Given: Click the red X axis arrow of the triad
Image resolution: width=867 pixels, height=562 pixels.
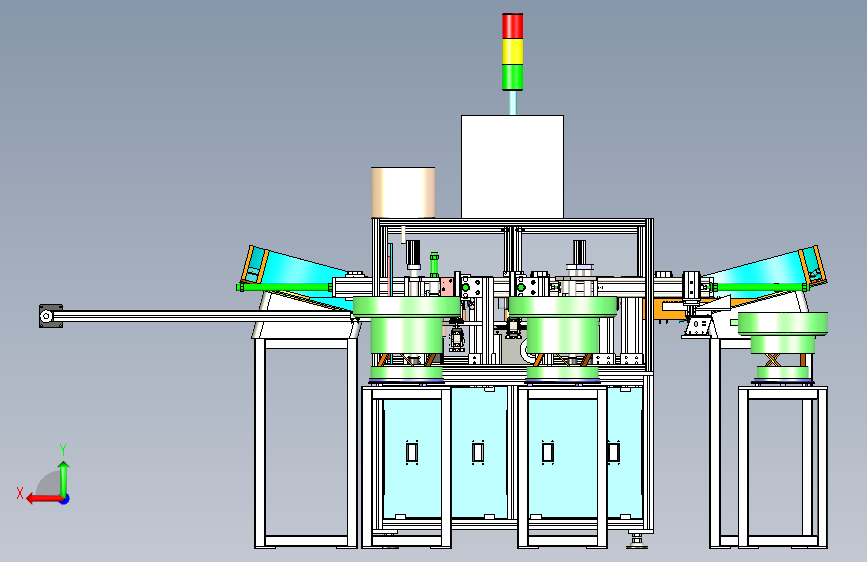Looking at the screenshot, I should point(43,499).
